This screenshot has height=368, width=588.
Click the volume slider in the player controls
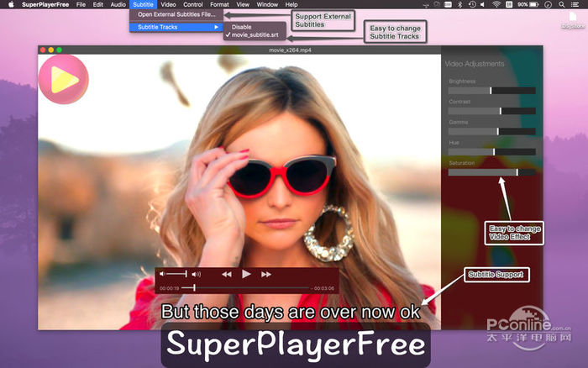click(176, 274)
